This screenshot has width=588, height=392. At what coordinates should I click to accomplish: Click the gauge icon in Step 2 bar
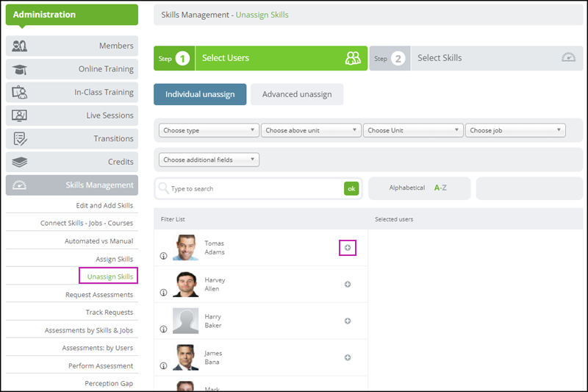[568, 57]
